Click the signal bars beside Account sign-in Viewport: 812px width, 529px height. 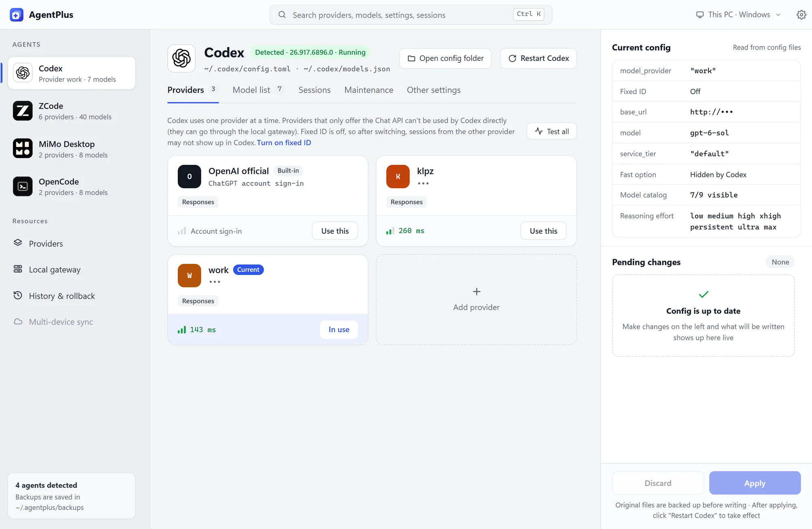182,231
